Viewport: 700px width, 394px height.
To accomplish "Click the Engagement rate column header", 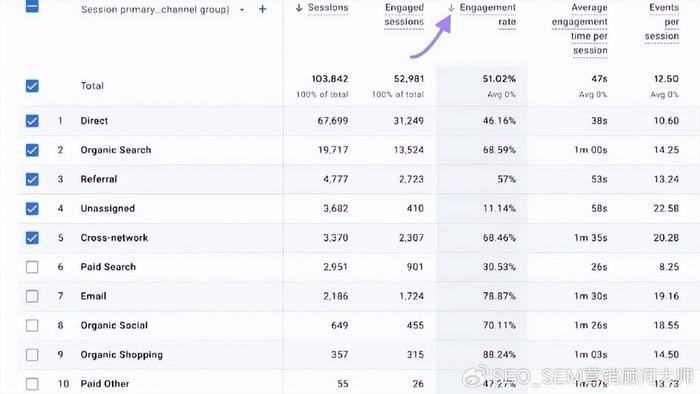I will (488, 15).
